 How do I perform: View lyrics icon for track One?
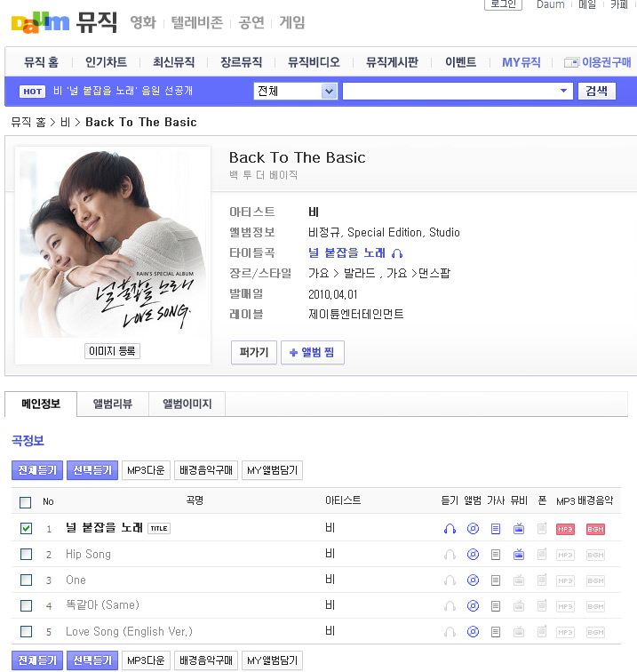[496, 580]
